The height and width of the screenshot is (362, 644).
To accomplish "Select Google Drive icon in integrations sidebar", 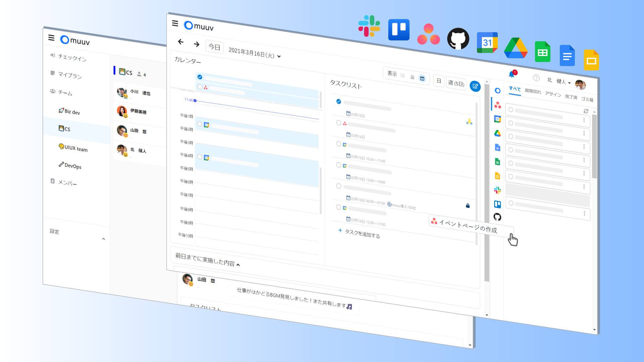I will coord(497,133).
